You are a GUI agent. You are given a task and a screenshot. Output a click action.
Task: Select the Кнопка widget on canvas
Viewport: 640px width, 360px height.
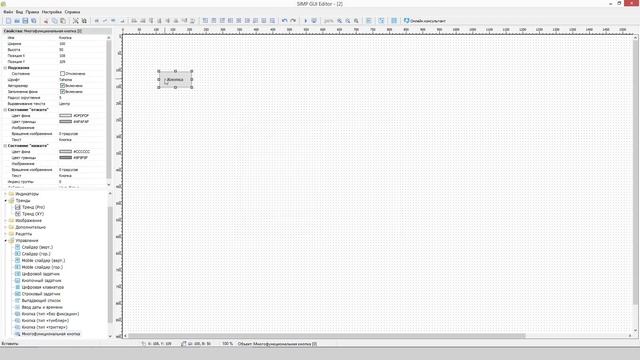coord(175,80)
